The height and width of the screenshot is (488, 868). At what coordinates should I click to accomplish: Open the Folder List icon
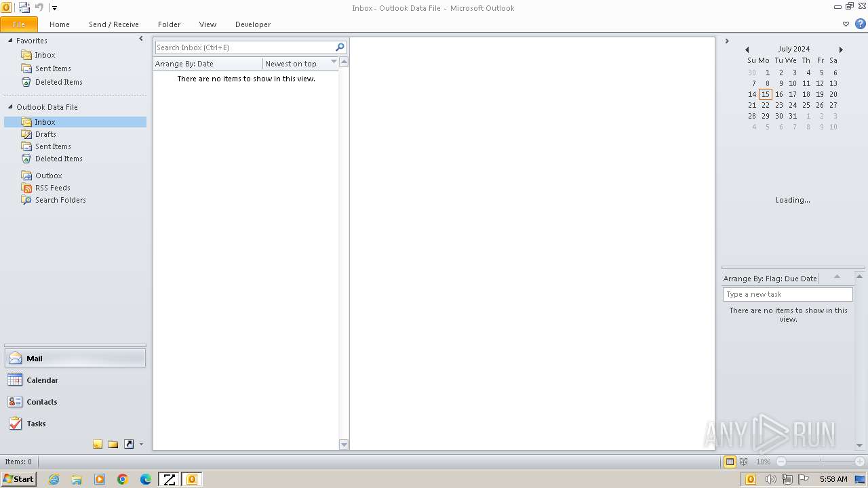pos(113,444)
